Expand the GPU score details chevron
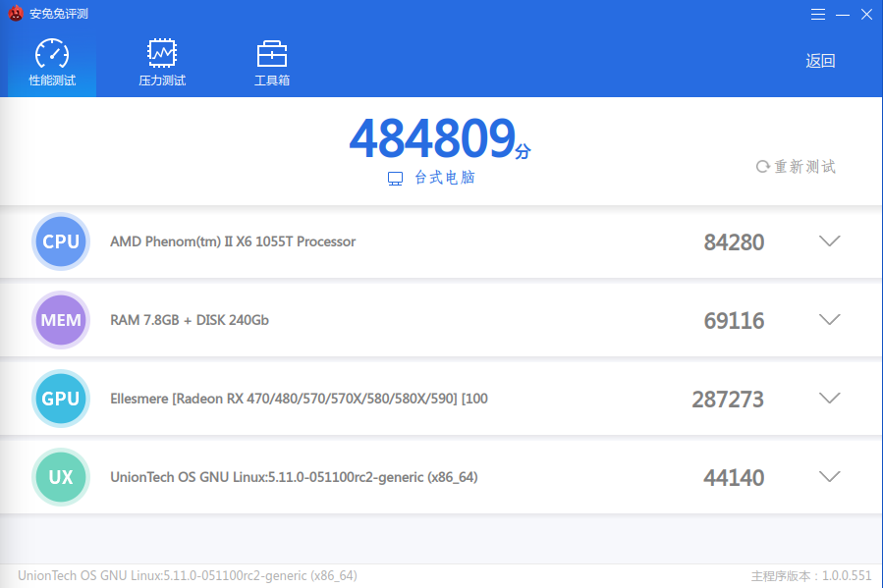Screen dimensions: 883x588 tap(830, 399)
